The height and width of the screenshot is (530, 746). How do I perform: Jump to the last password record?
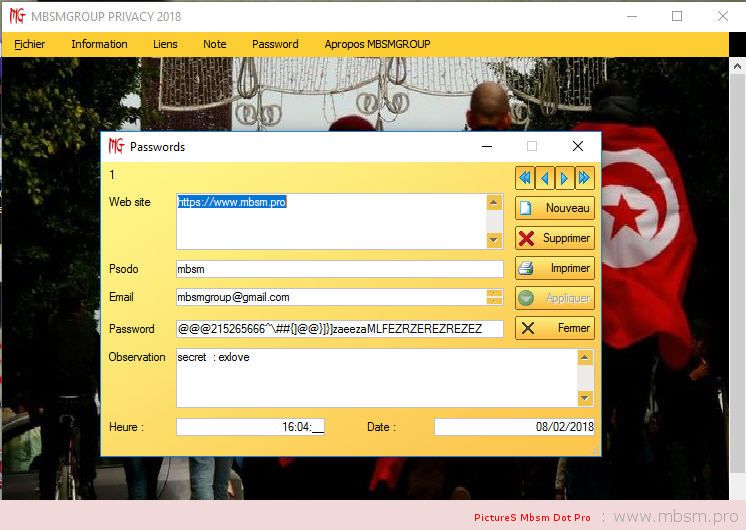585,178
